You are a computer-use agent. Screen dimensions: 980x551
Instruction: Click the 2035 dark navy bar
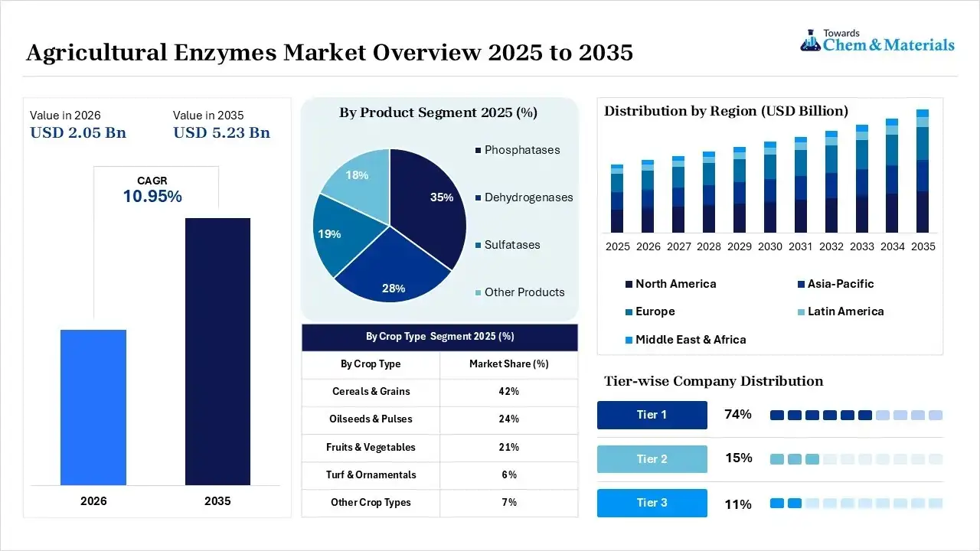click(217, 351)
